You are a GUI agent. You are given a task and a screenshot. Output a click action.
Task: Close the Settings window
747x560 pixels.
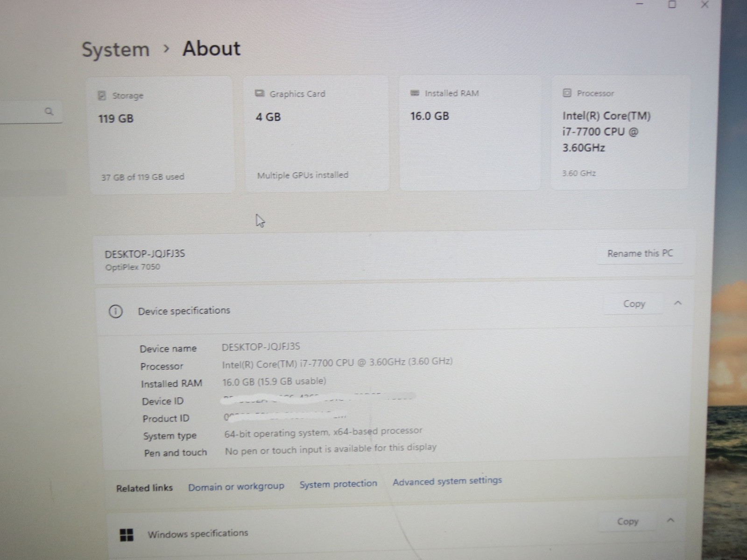[705, 5]
